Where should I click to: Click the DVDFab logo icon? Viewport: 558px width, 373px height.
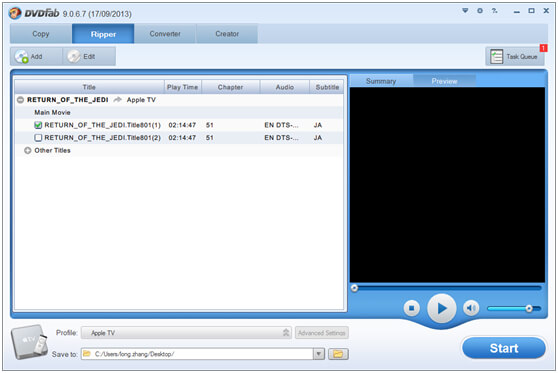click(15, 13)
